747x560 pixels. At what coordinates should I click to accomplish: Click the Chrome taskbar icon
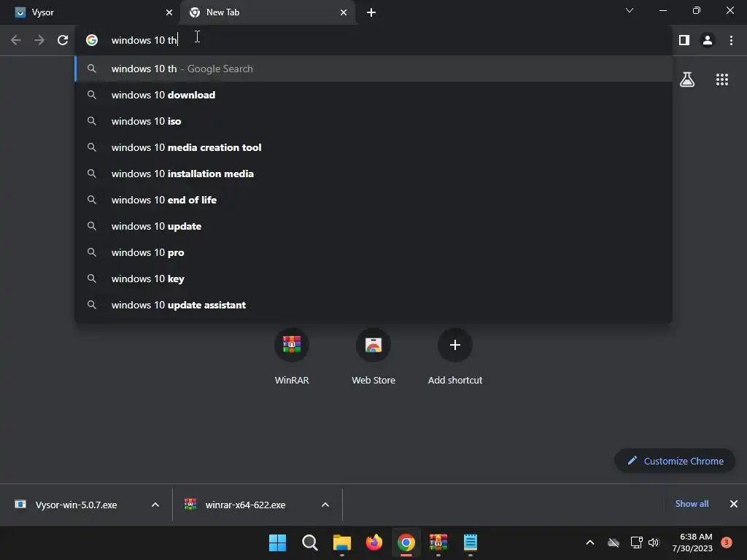coord(406,542)
